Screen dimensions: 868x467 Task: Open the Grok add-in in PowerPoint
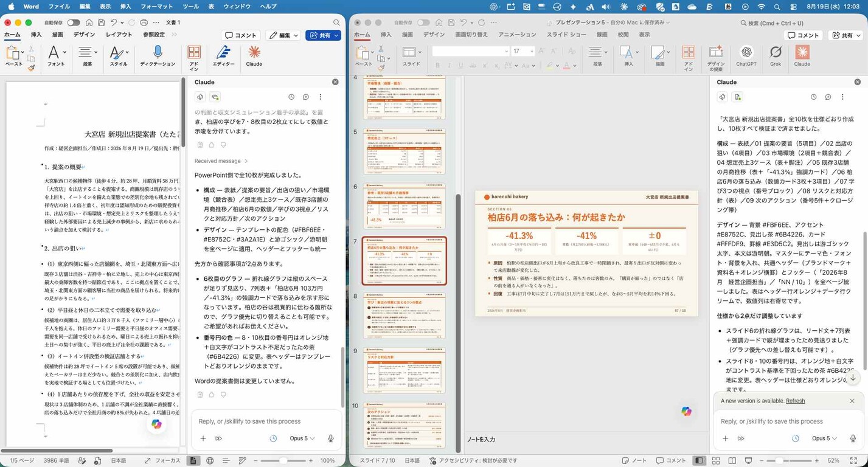(x=776, y=55)
